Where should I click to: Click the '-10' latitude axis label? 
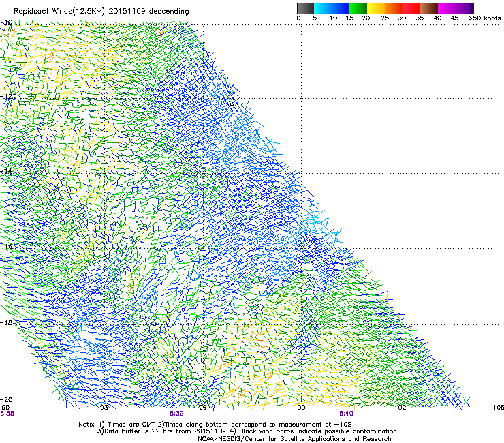(x=6, y=22)
